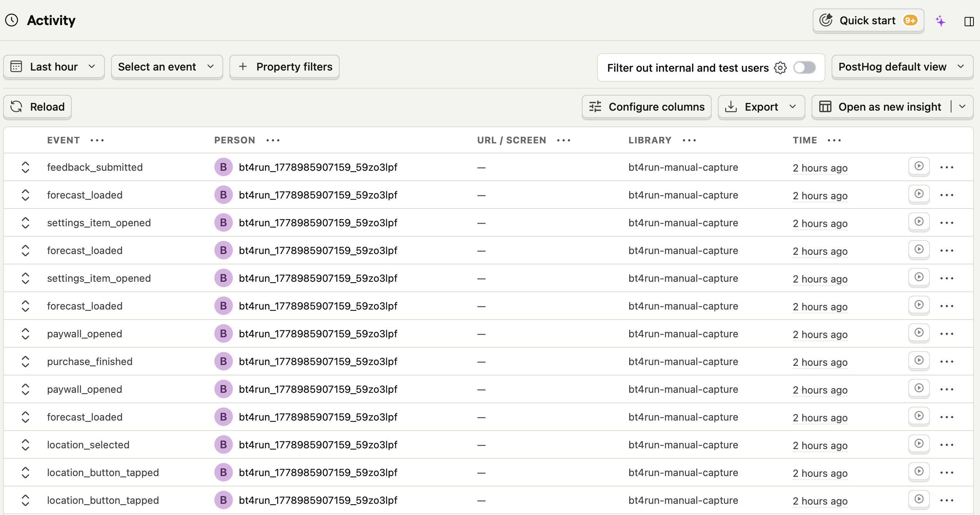Open more actions for last location_button_tapped row
This screenshot has width=980, height=515.
point(947,500)
